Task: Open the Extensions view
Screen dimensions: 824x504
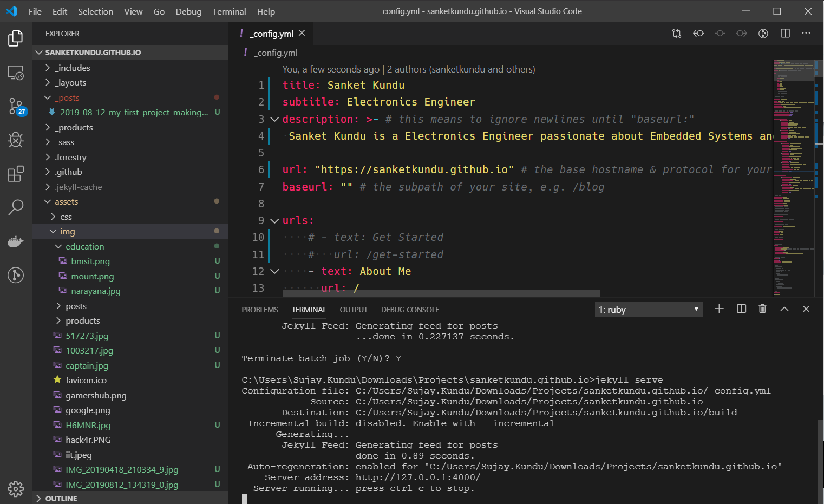Action: tap(16, 173)
